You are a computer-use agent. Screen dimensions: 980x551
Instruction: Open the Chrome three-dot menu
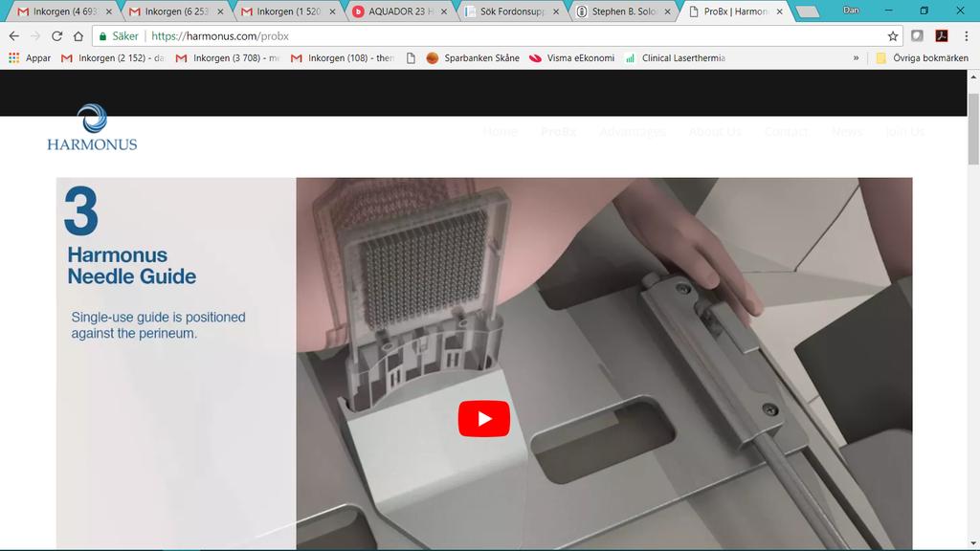[x=967, y=36]
